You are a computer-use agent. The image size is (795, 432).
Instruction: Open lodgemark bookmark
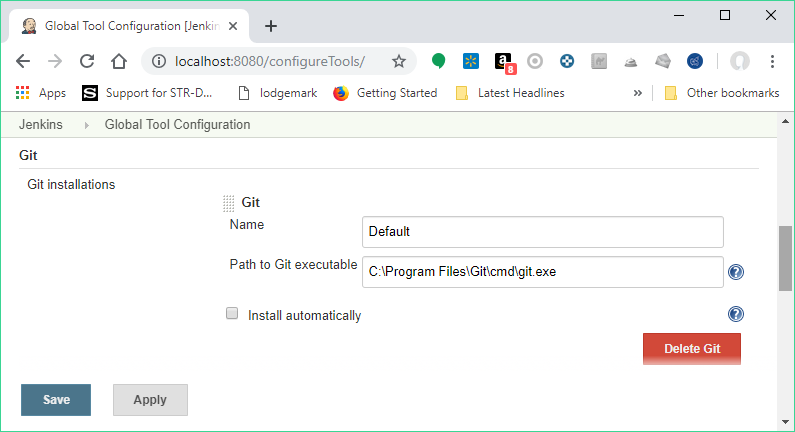click(x=278, y=93)
